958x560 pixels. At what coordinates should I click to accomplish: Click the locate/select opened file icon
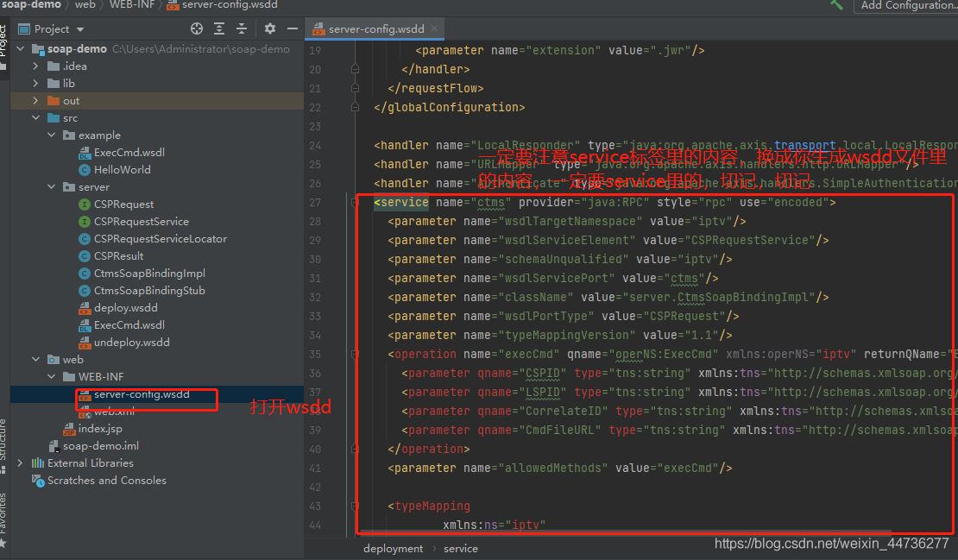coord(197,28)
